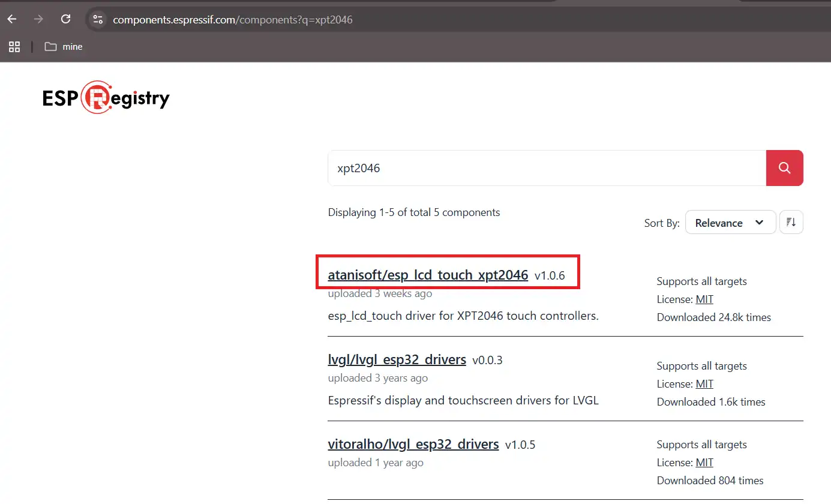Click the red search magnifier button
Image resolution: width=831 pixels, height=504 pixels.
tap(785, 168)
